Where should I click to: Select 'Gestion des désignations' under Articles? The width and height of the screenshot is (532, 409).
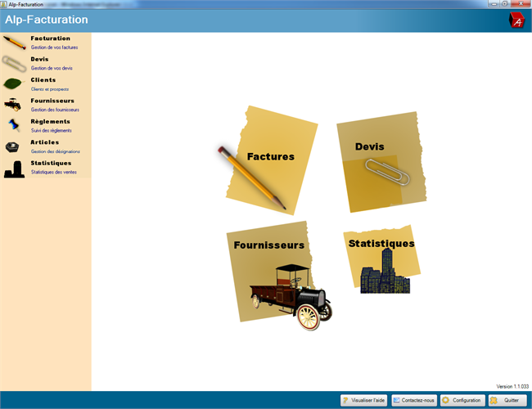[56, 151]
